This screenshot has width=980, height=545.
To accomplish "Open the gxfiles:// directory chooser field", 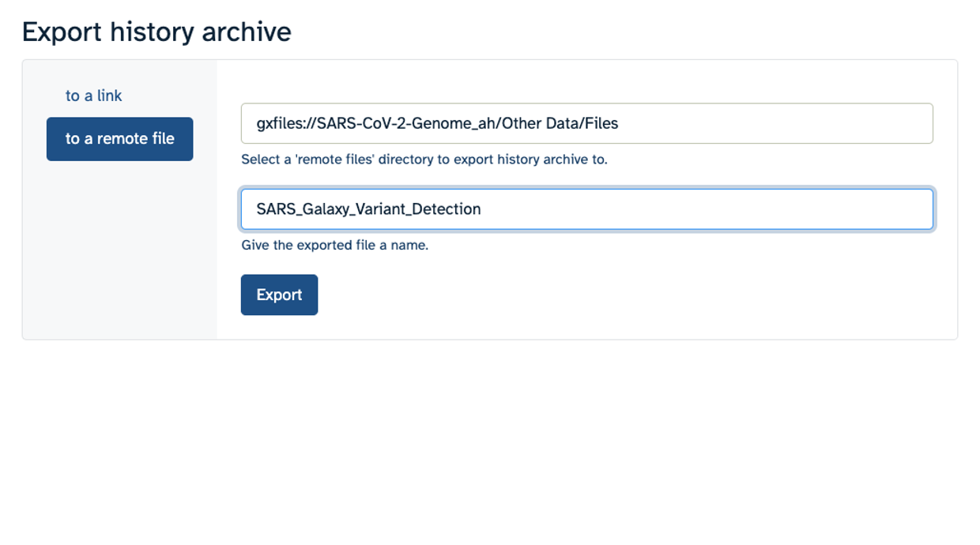I will tap(586, 123).
